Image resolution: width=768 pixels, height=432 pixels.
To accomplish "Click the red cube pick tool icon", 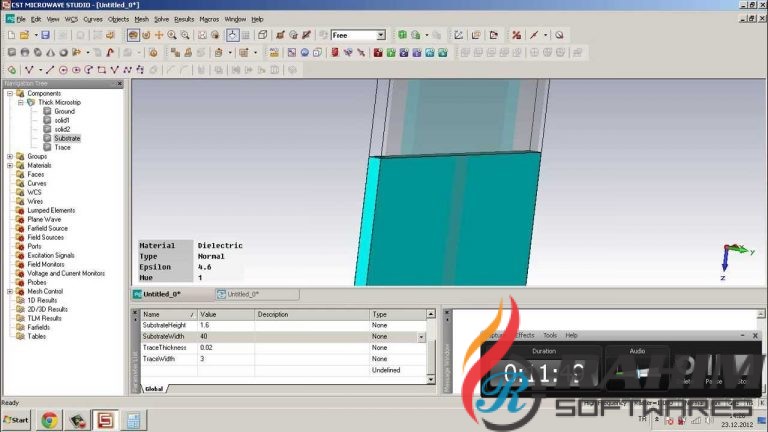I will [335, 52].
